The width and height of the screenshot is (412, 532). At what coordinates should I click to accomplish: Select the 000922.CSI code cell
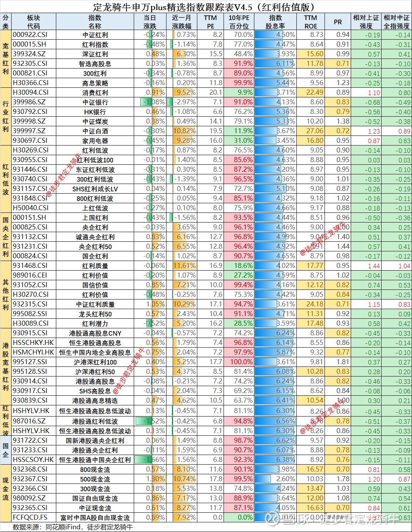[x=34, y=35]
